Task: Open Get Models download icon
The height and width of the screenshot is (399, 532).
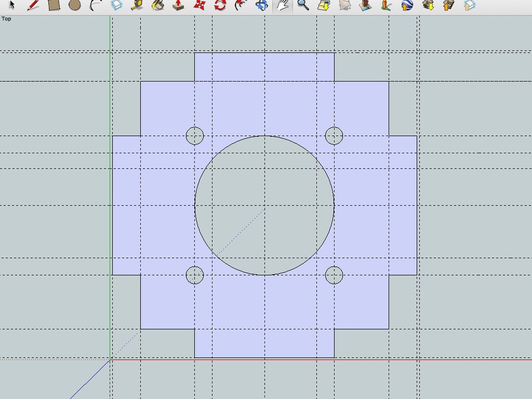Action: tap(429, 5)
